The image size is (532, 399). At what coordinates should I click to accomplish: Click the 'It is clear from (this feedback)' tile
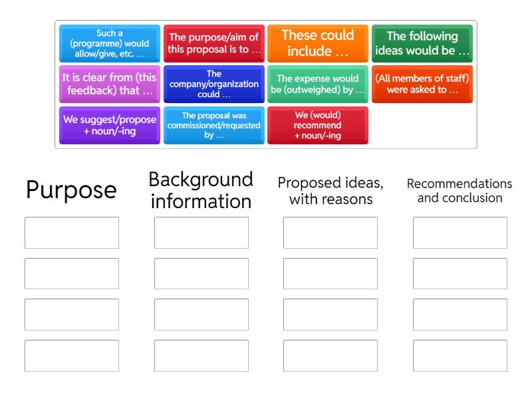110,84
